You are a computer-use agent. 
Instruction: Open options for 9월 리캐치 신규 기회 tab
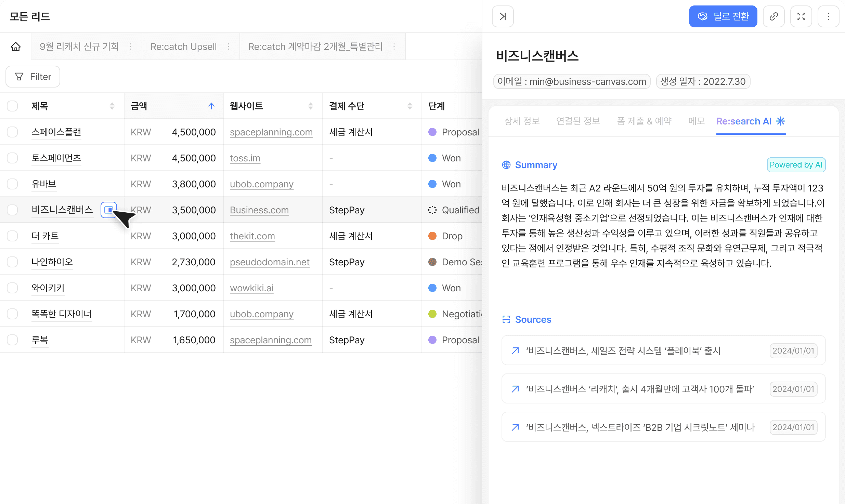pyautogui.click(x=131, y=47)
